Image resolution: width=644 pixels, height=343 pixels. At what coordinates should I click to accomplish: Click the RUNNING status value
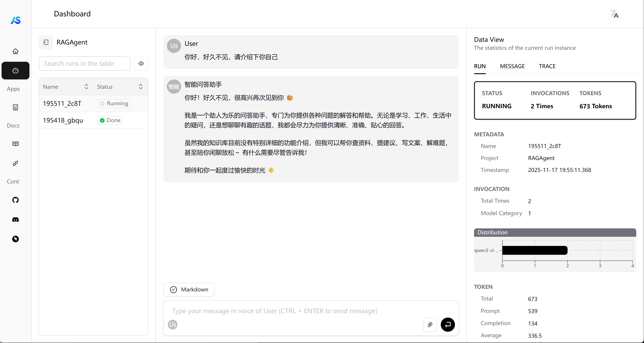pos(496,106)
